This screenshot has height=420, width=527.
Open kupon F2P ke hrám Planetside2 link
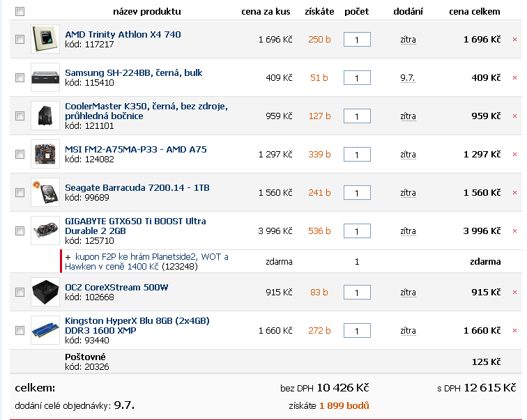coord(146,261)
